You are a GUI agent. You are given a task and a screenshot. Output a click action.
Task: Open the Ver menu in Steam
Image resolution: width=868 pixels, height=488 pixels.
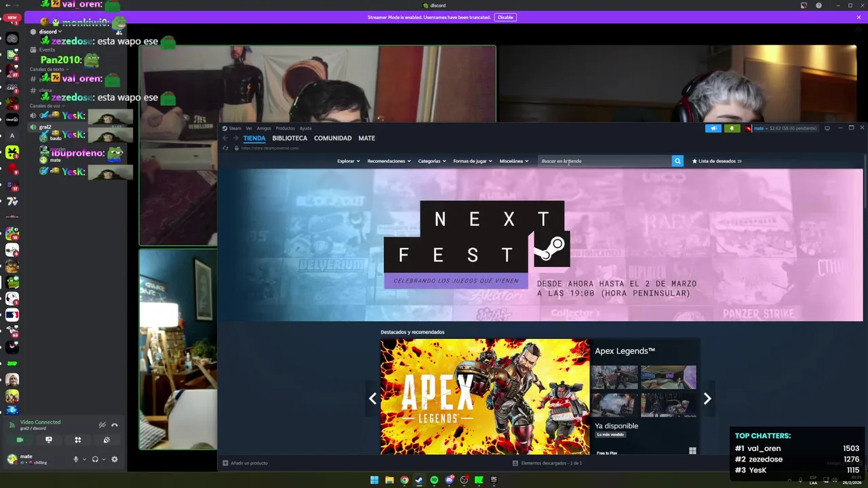[x=249, y=128]
